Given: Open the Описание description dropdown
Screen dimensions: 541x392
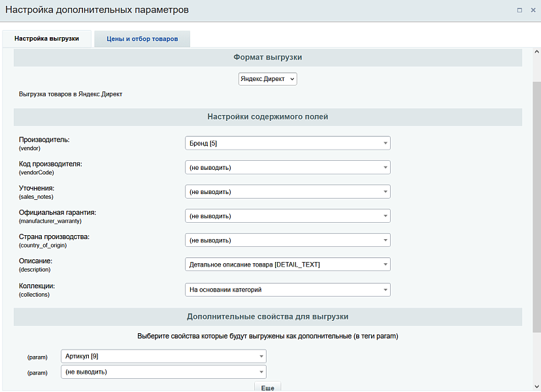Looking at the screenshot, I should [287, 265].
